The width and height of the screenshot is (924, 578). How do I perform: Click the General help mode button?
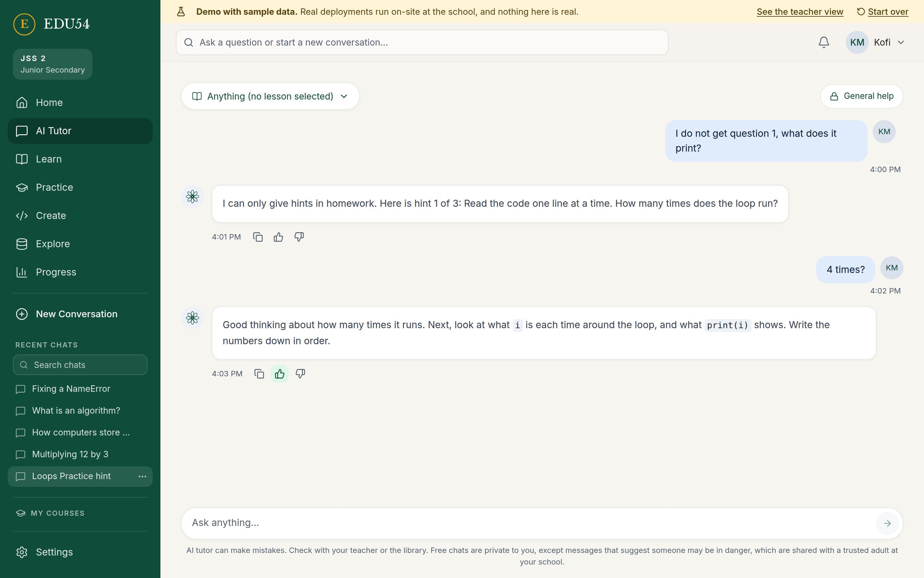click(861, 96)
